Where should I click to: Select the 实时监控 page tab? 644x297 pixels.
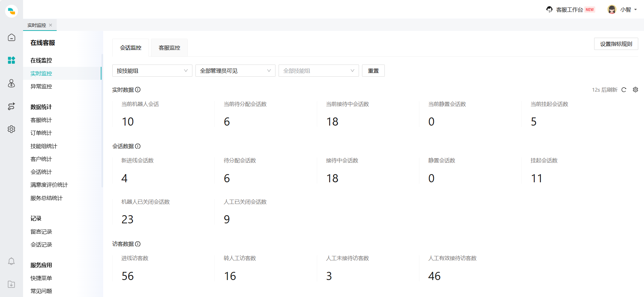click(37, 25)
